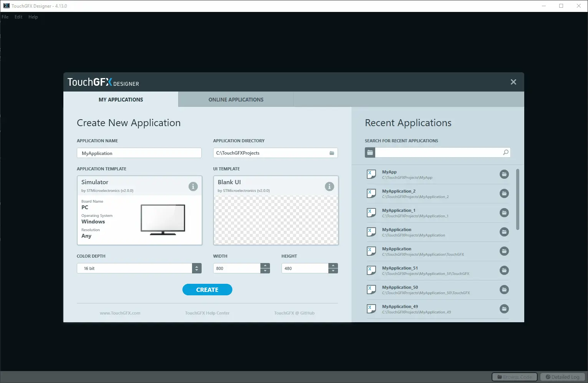Open recent application MyApplication_49

438,309
